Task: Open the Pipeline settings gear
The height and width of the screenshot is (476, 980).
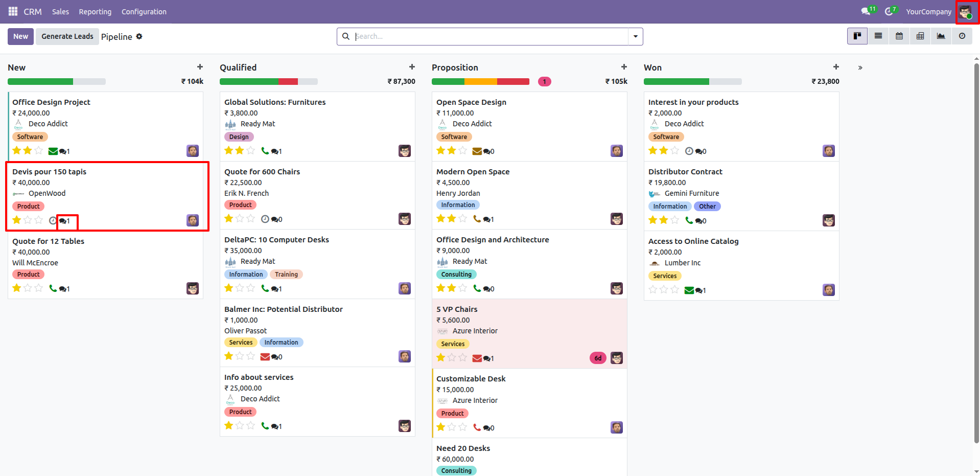Action: click(x=139, y=36)
